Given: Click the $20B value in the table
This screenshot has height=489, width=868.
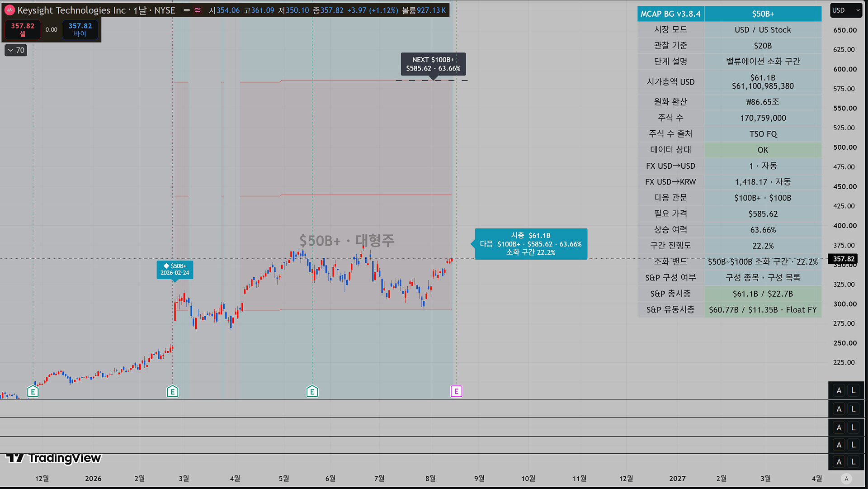Looking at the screenshot, I should point(763,46).
